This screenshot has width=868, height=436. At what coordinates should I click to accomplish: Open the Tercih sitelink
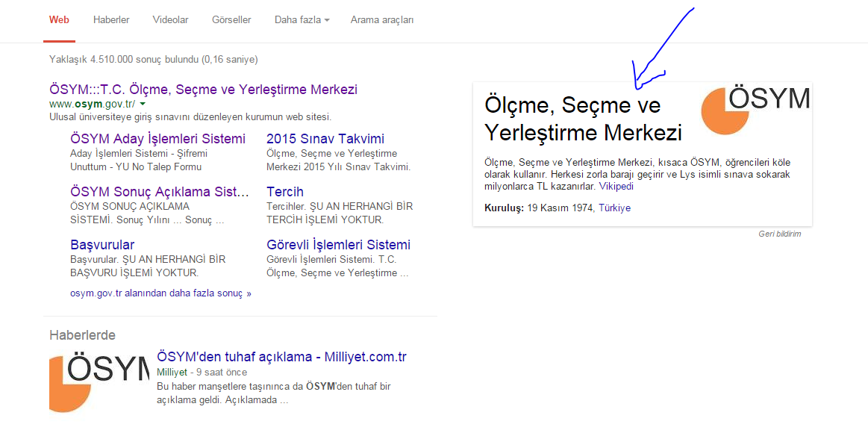click(x=285, y=192)
